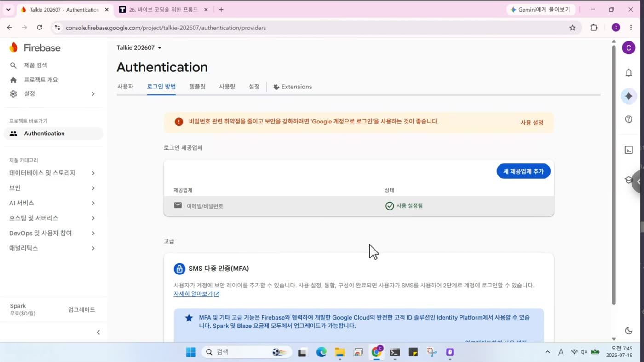Open 설정 tab in Authentication
This screenshot has width=644, height=362.
(x=254, y=87)
